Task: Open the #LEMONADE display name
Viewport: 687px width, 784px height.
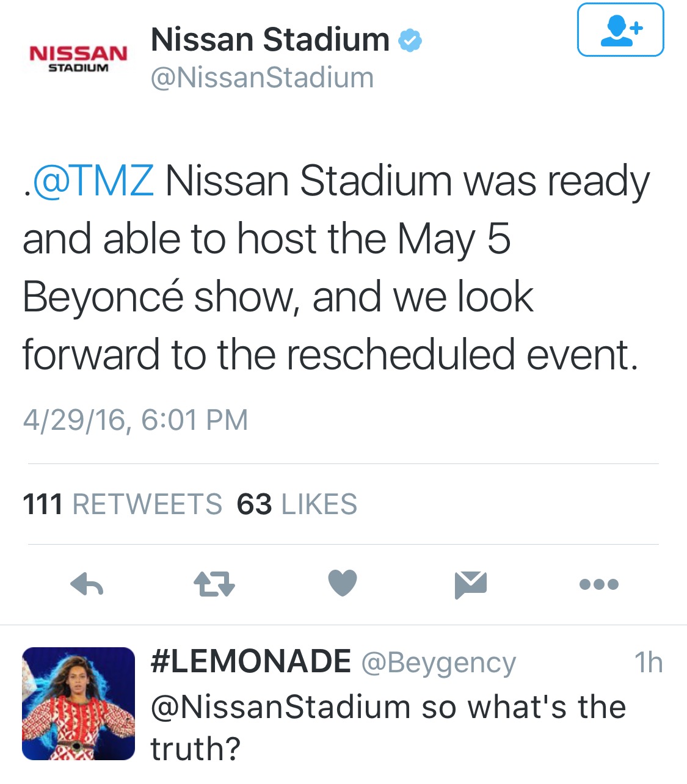Action: pyautogui.click(x=250, y=662)
